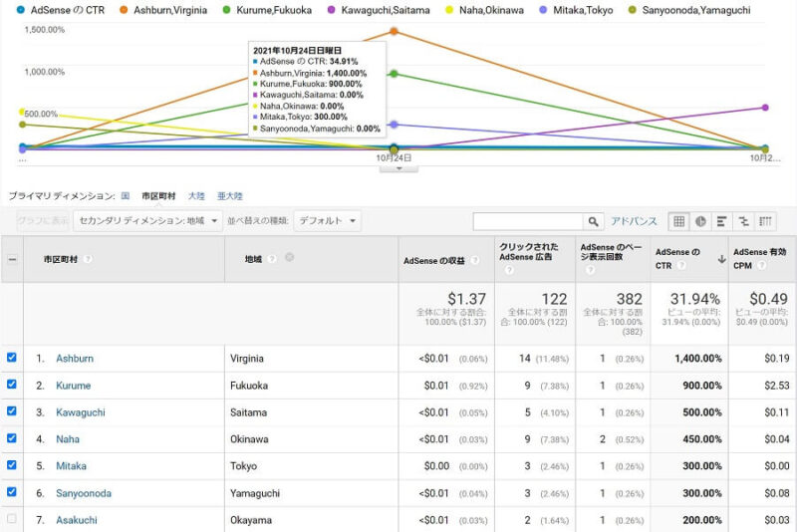Screen dimensions: 797x532
Task: Sort by the AdSense 有効 CPM header
Action: pos(759,259)
